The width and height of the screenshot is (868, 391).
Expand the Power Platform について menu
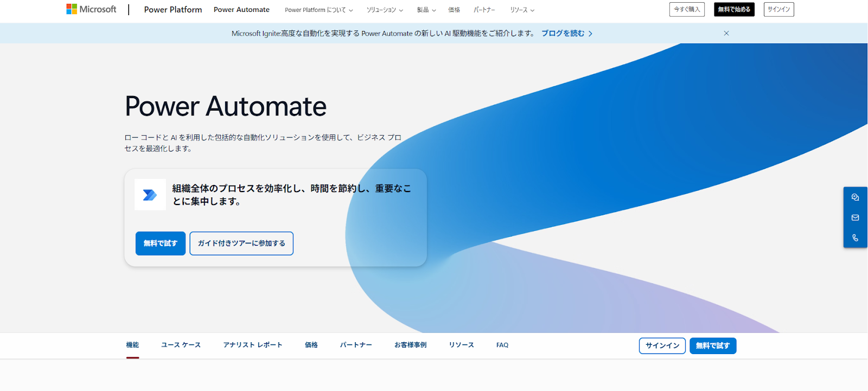[x=319, y=10]
